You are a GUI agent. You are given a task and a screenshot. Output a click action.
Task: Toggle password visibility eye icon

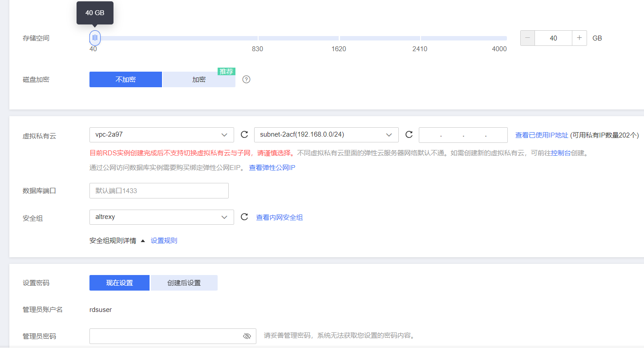(247, 336)
